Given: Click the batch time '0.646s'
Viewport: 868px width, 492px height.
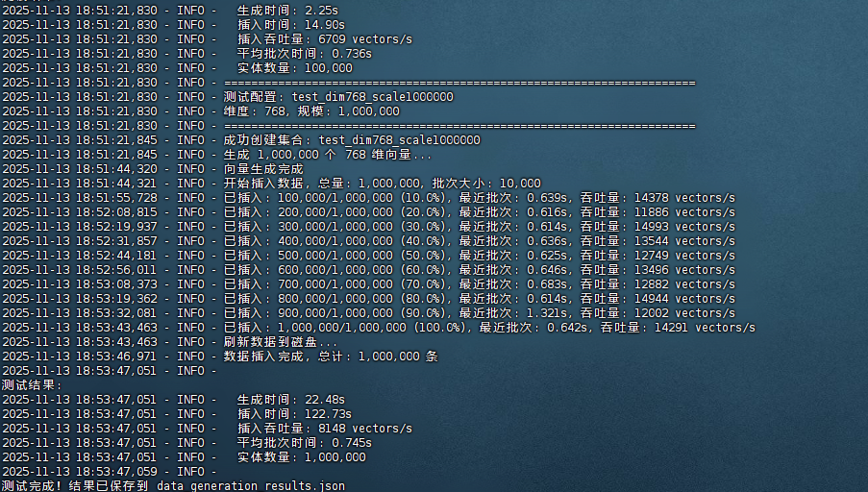Looking at the screenshot, I should [x=547, y=269].
